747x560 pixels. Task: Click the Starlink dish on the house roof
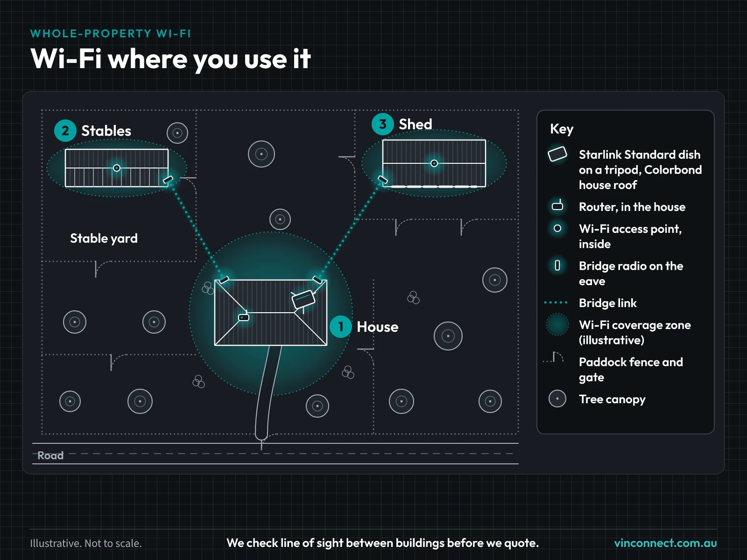click(x=303, y=299)
